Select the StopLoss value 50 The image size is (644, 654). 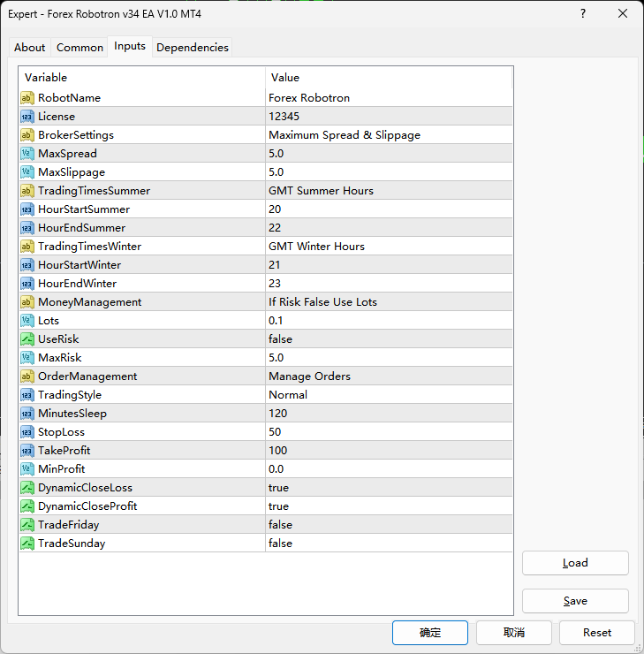[389, 432]
